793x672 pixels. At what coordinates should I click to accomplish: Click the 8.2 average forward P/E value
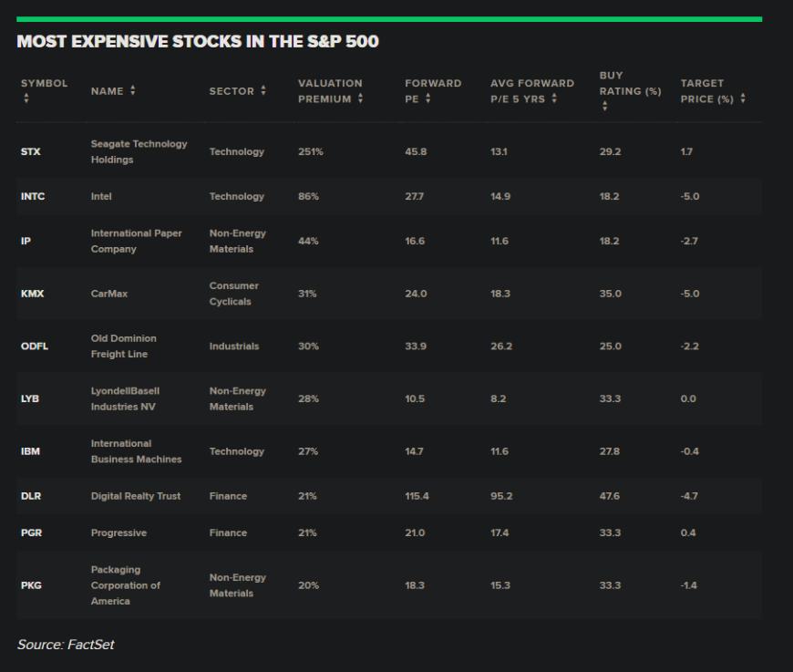pyautogui.click(x=499, y=398)
